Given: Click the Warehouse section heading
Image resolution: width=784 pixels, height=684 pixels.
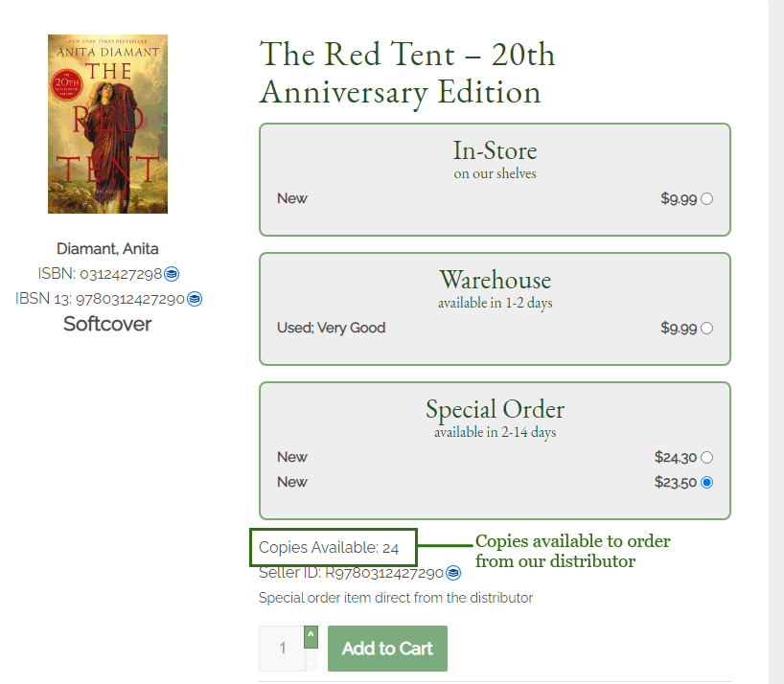Looking at the screenshot, I should [495, 280].
